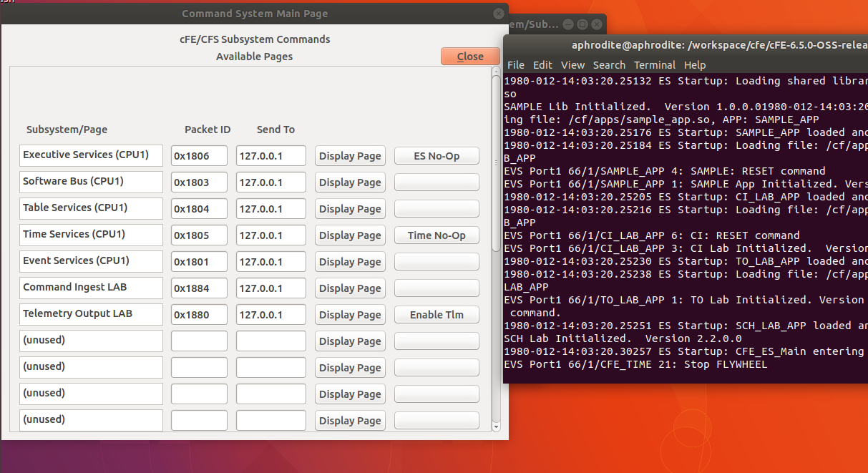Click the Time Services Packet ID field

199,235
